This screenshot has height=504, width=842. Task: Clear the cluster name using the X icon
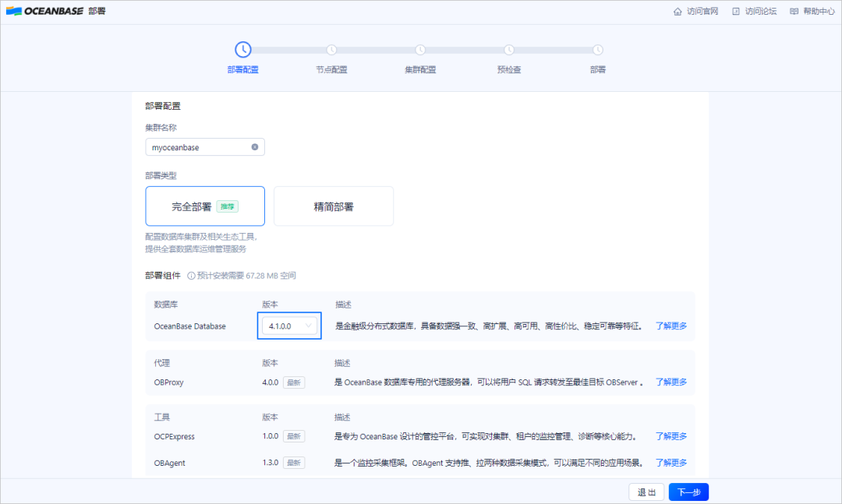(x=255, y=146)
